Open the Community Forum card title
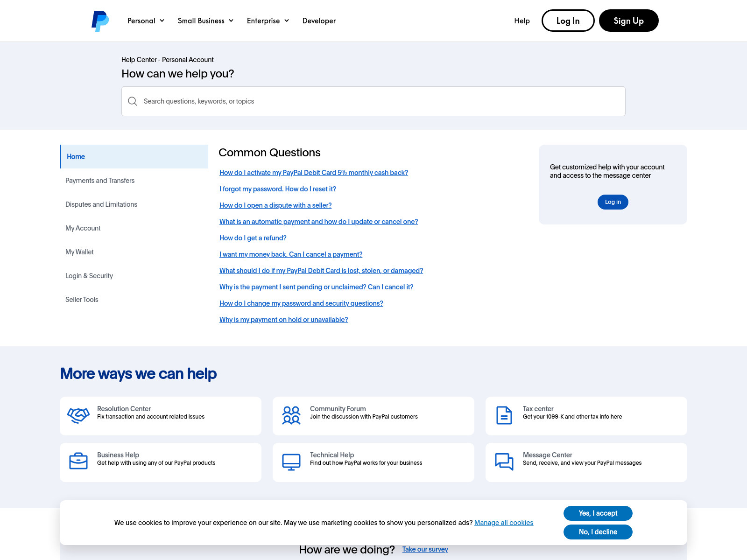The image size is (747, 560). 338,409
